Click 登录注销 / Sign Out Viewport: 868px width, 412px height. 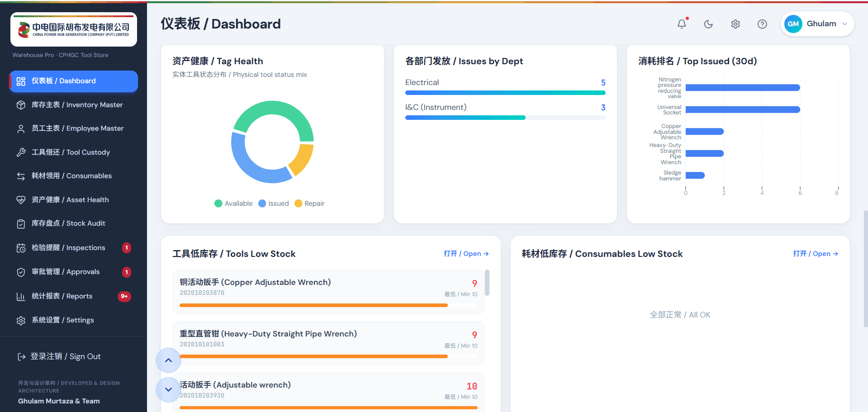coord(66,356)
